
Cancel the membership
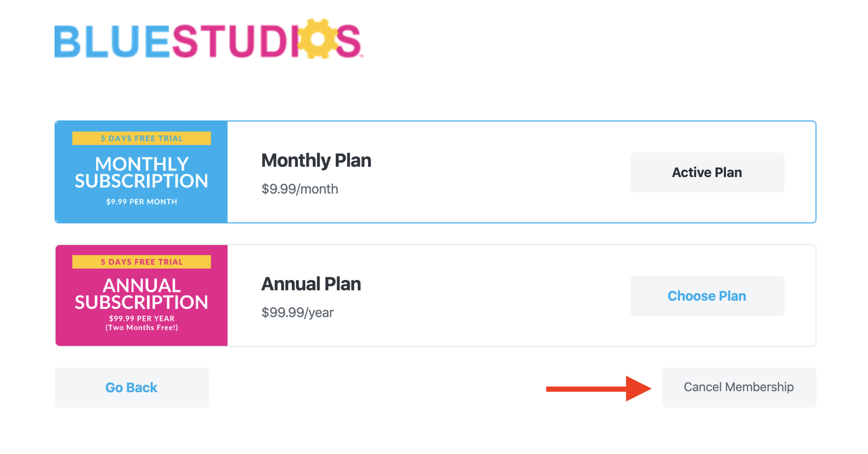point(739,388)
